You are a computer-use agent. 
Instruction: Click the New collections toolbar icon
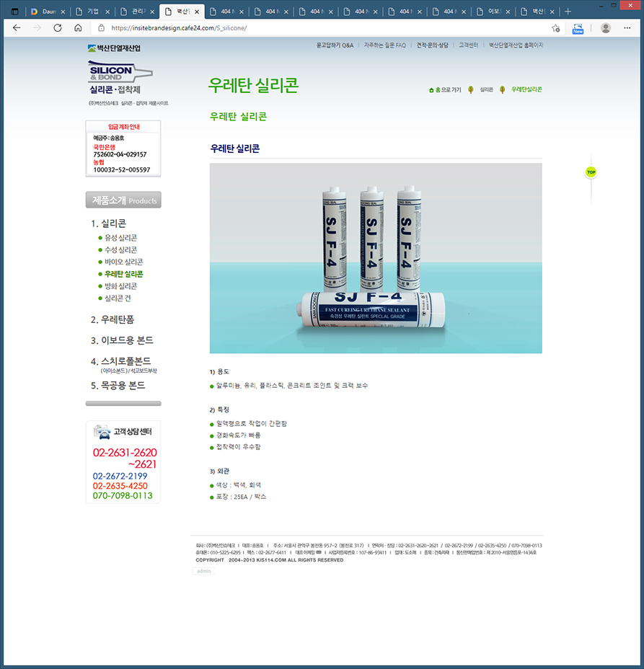[578, 28]
